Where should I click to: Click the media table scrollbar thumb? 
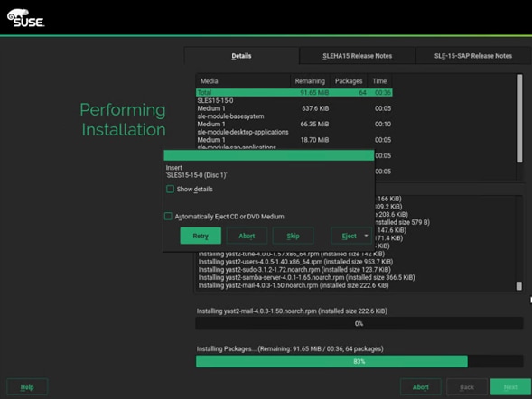click(519, 118)
